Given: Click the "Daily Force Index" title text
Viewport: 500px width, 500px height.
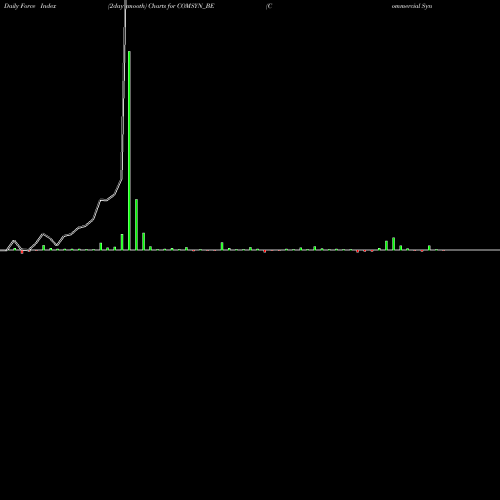Looking at the screenshot, I should [x=30, y=6].
